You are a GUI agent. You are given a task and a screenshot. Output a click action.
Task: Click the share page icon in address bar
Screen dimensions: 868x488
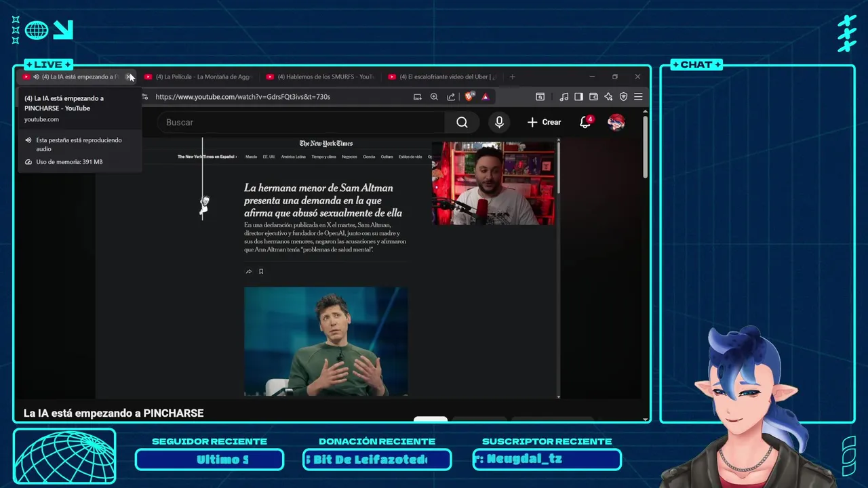pos(451,97)
